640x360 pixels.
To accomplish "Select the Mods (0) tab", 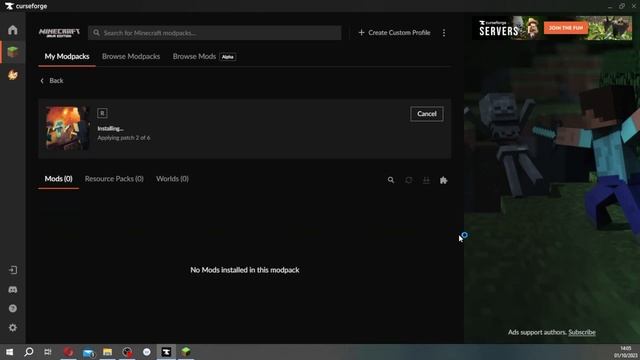I will (58, 179).
